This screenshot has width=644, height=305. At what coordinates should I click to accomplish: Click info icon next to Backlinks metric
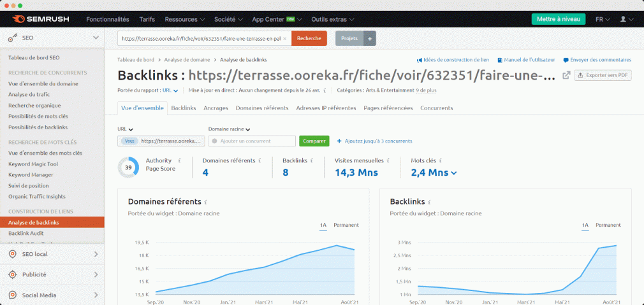coord(311,160)
